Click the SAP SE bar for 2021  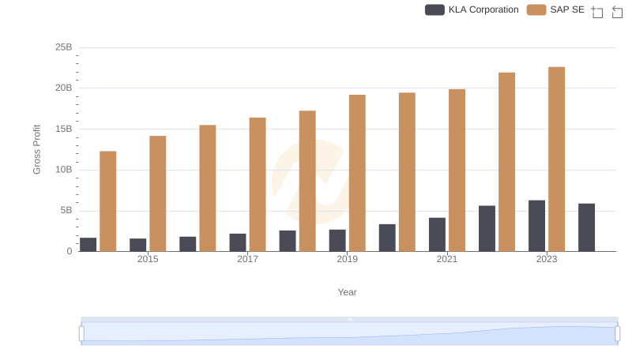pyautogui.click(x=457, y=171)
